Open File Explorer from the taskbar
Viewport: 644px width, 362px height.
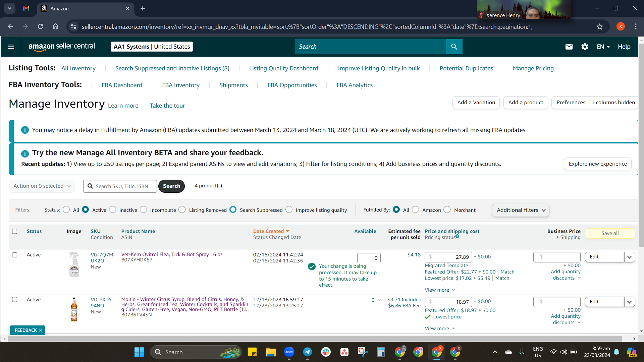271,352
